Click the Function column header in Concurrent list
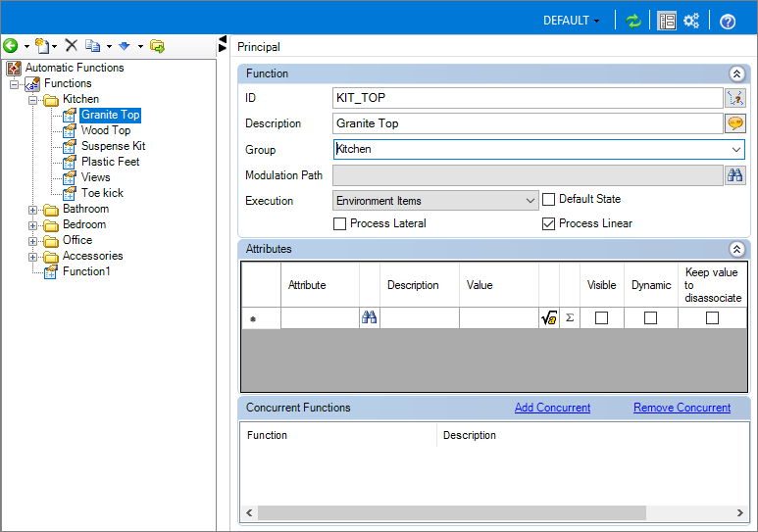This screenshot has height=532, width=758. (x=338, y=435)
